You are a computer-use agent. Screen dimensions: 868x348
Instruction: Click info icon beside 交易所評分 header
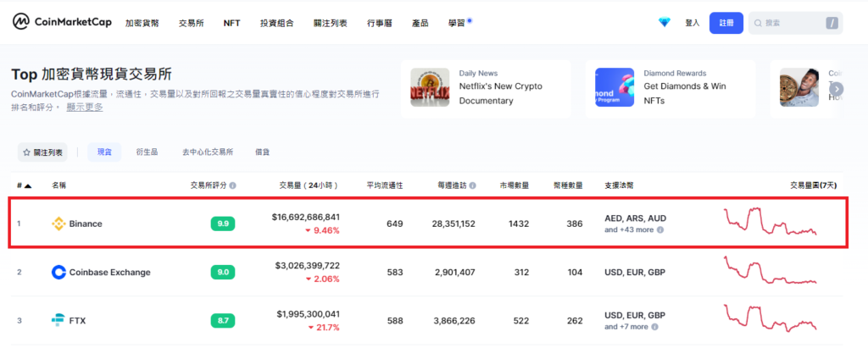(232, 185)
